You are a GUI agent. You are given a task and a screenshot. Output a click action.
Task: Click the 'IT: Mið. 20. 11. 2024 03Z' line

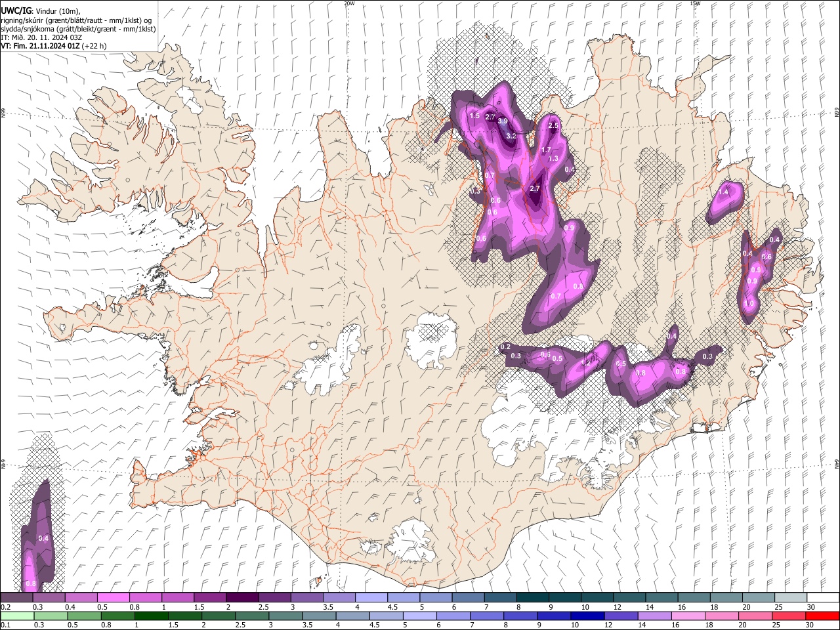point(41,37)
